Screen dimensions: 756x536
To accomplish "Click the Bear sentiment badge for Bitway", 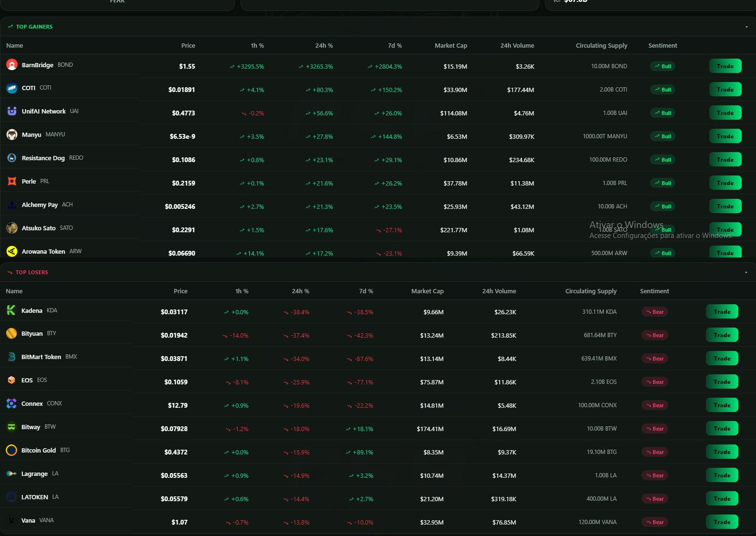I will (x=654, y=429).
